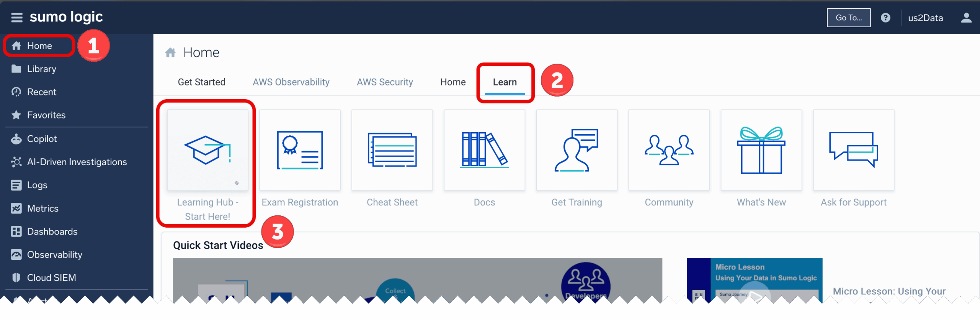Select the AWS Security tab

click(385, 82)
